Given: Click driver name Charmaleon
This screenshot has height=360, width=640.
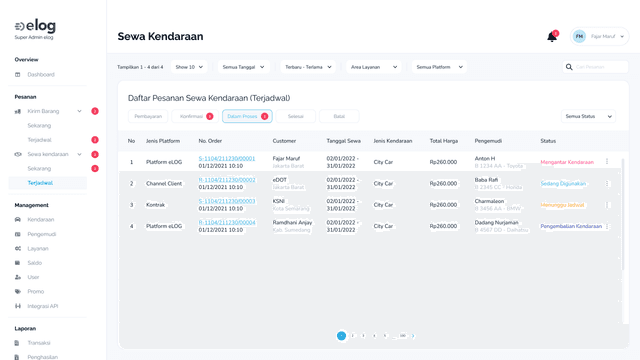Looking at the screenshot, I should click(x=489, y=201).
